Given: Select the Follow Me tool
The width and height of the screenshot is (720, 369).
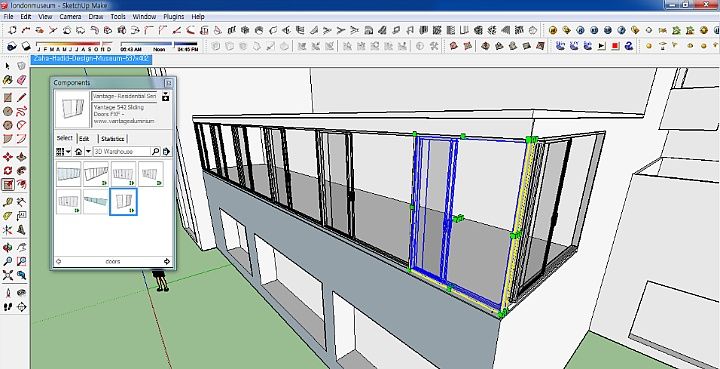Looking at the screenshot, I should click(21, 171).
